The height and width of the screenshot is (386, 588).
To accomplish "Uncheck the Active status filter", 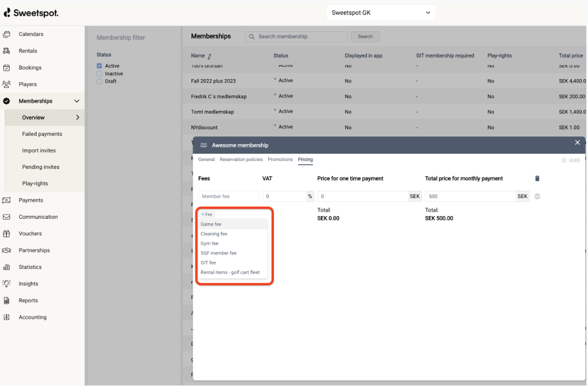I will tap(99, 66).
